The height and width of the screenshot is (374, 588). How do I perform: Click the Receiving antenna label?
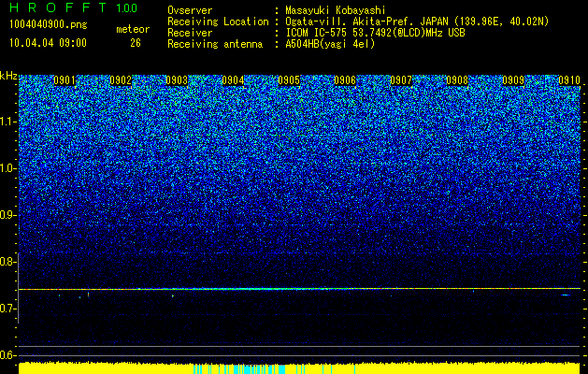pos(215,44)
